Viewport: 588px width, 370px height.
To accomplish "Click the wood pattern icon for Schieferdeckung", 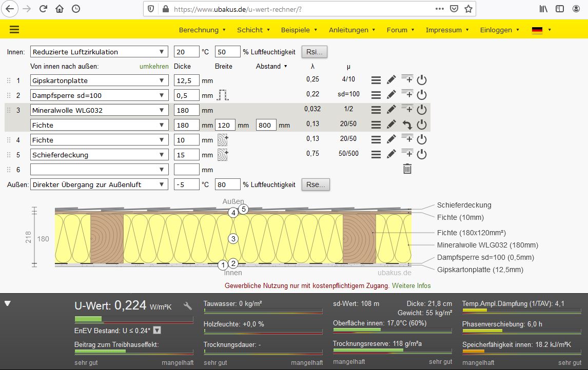I will 222,154.
